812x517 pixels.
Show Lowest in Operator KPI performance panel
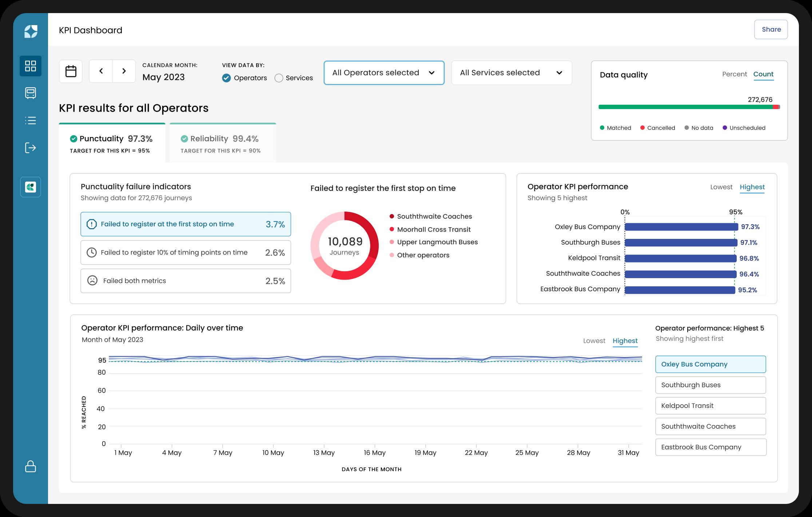[x=721, y=187]
